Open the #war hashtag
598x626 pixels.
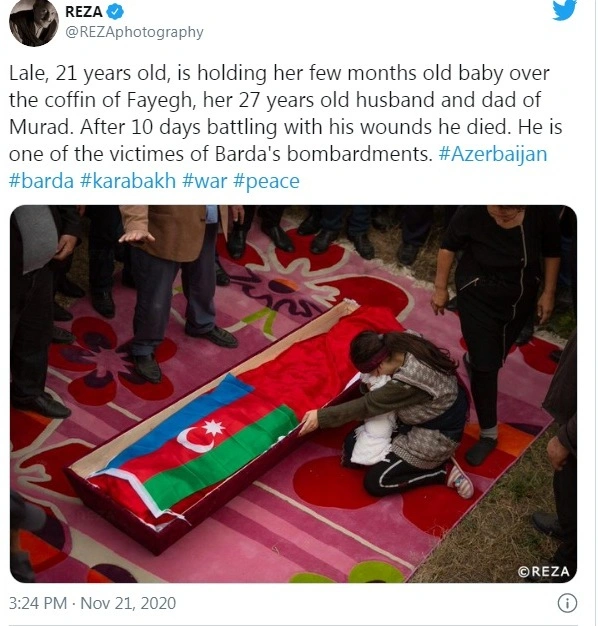pos(204,181)
